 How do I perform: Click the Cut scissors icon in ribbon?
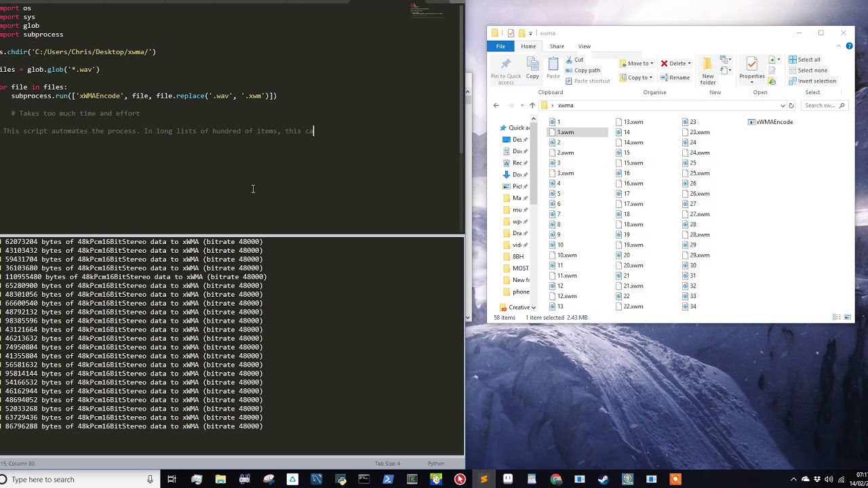tap(569, 60)
